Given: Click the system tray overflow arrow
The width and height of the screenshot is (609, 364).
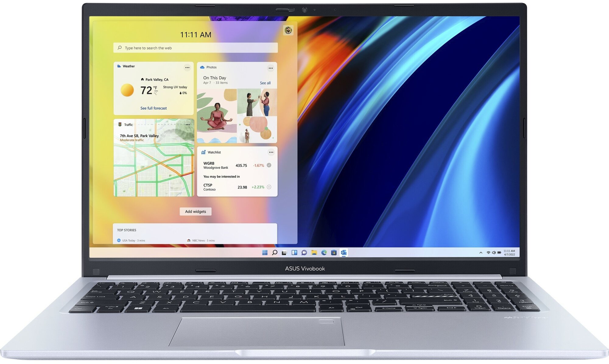Looking at the screenshot, I should click(481, 253).
